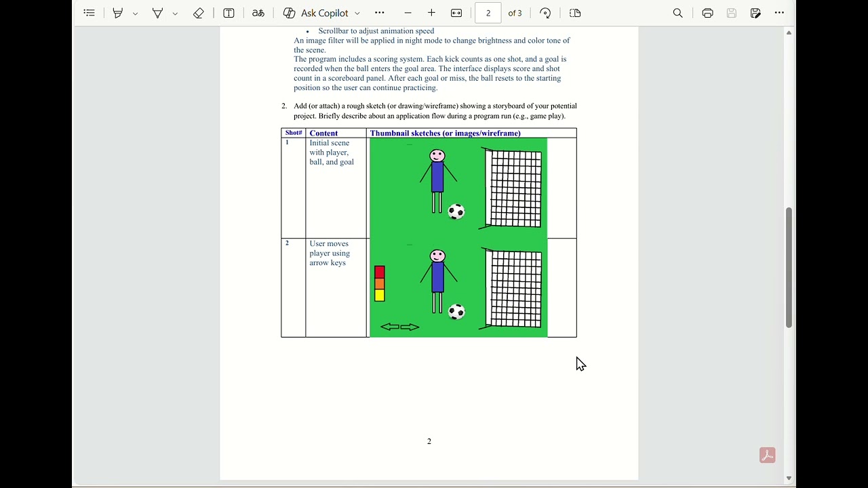The width and height of the screenshot is (868, 488).
Task: Zoom in with the plus button
Action: point(431,13)
